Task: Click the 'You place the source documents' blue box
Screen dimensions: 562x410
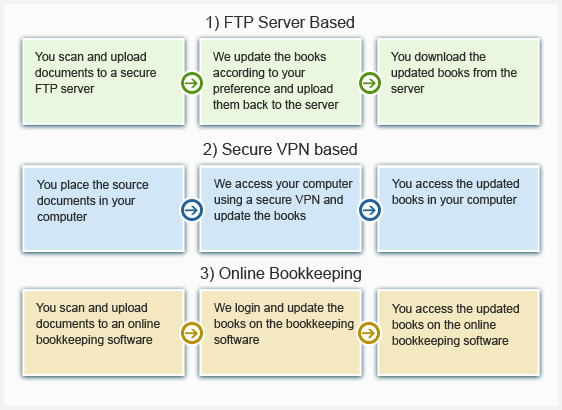Action: tap(104, 209)
